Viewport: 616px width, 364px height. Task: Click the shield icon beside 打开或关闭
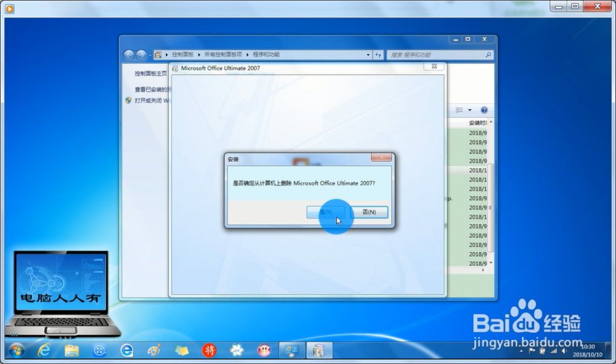[x=128, y=100]
